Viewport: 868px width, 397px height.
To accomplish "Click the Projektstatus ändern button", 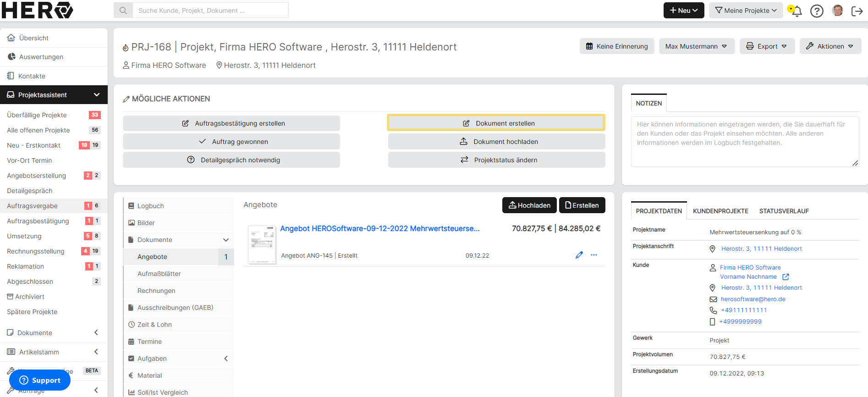I will tap(496, 160).
